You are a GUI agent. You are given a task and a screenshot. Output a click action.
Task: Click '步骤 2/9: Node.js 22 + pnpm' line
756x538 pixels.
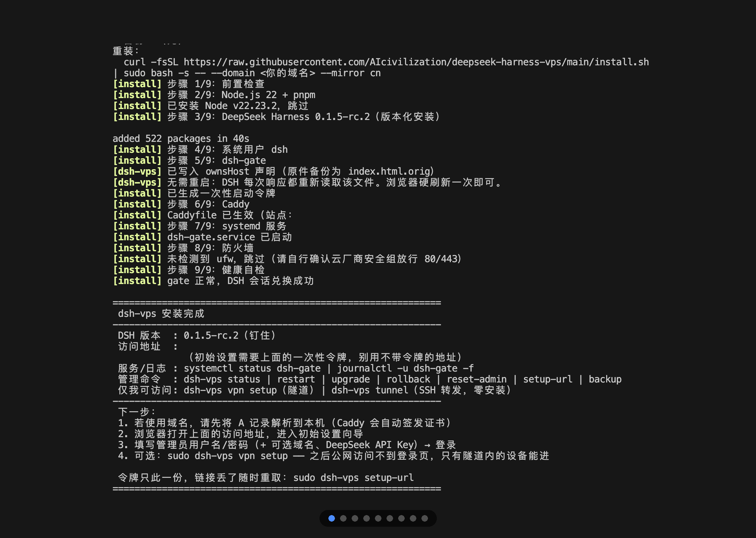pyautogui.click(x=214, y=95)
